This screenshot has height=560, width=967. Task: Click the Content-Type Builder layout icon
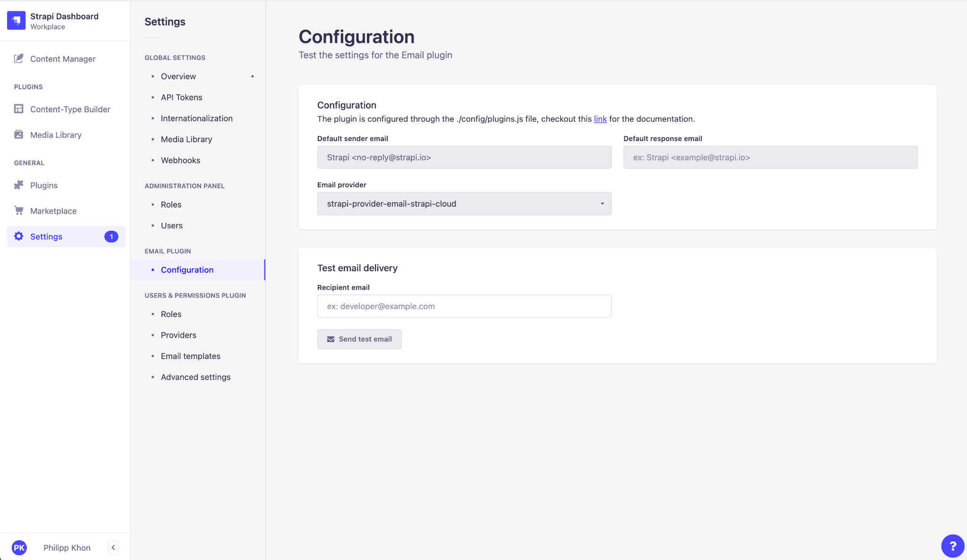pos(18,109)
